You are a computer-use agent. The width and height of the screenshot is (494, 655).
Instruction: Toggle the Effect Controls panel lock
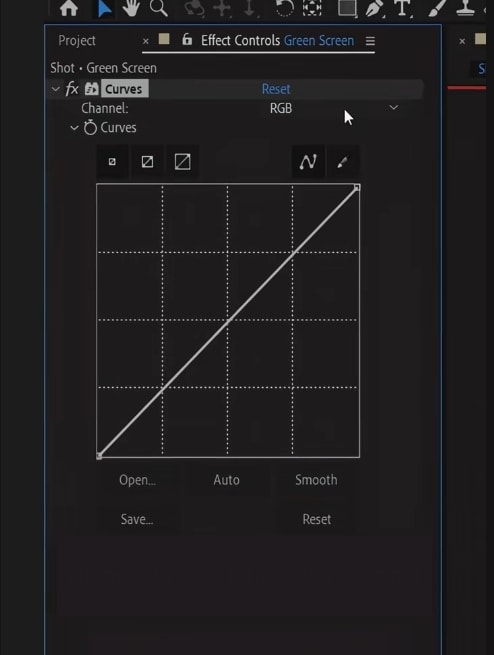[187, 40]
